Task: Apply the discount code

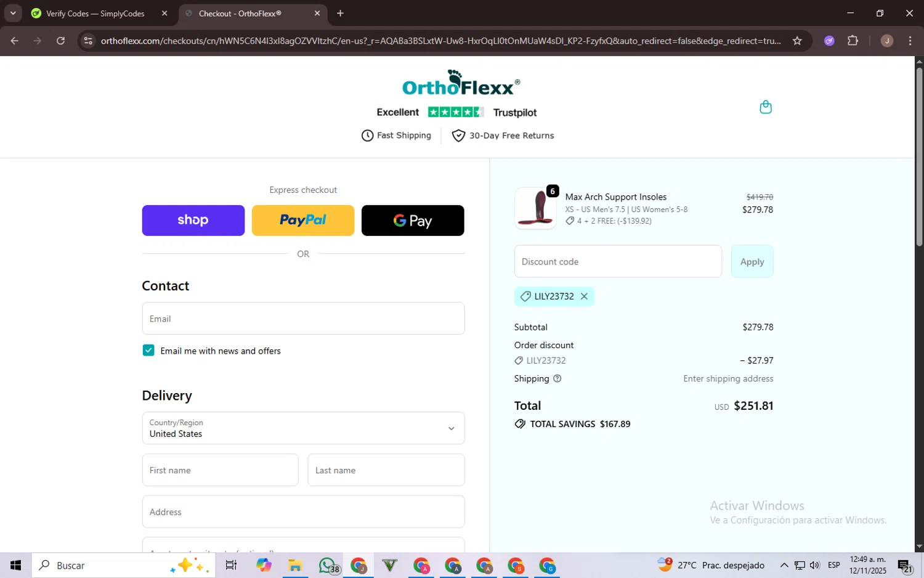Action: (752, 261)
